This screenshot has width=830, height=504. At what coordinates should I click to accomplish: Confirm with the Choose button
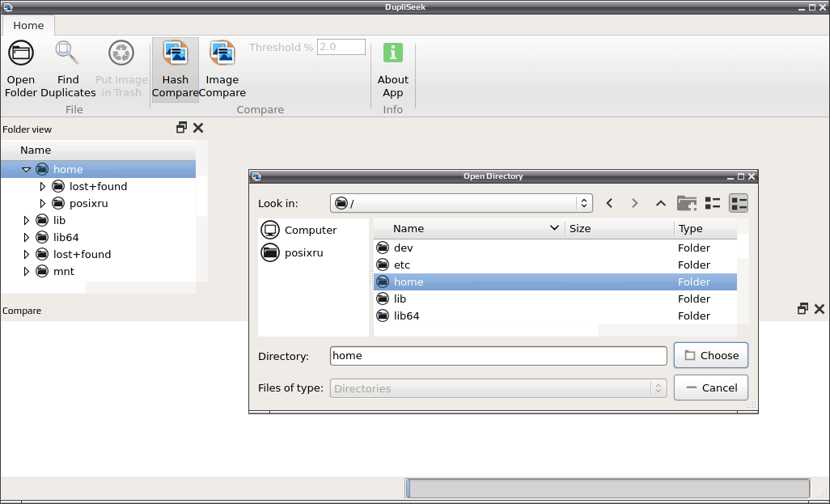pos(711,355)
